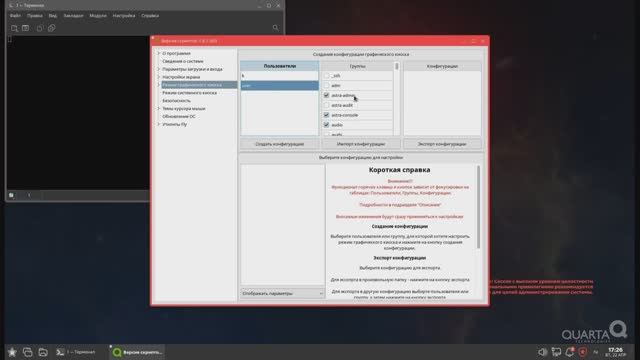Click 'Импорт конфигурации' button
The image size is (640, 360).
(x=361, y=144)
